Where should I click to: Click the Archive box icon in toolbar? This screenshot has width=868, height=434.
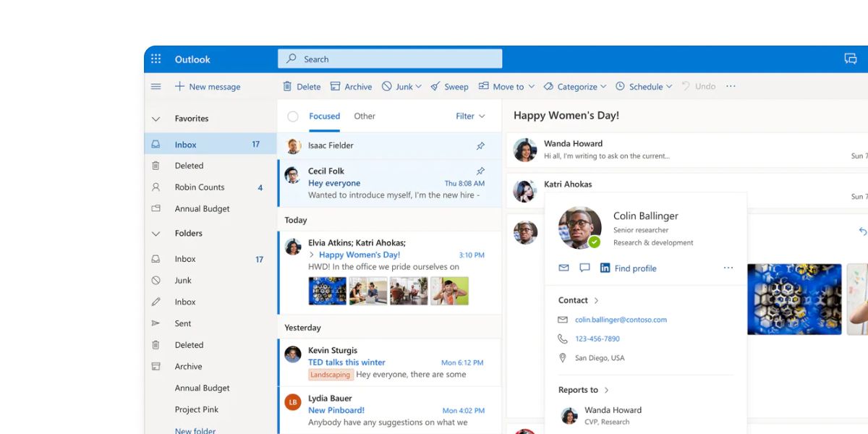coord(335,86)
